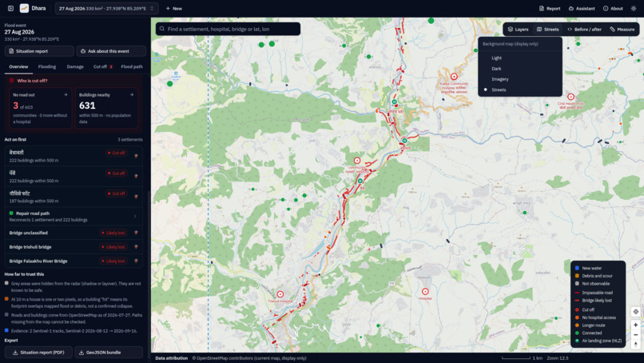Click the community health centre marker
Screen dimensions: 644x363
pyautogui.click(x=357, y=161)
